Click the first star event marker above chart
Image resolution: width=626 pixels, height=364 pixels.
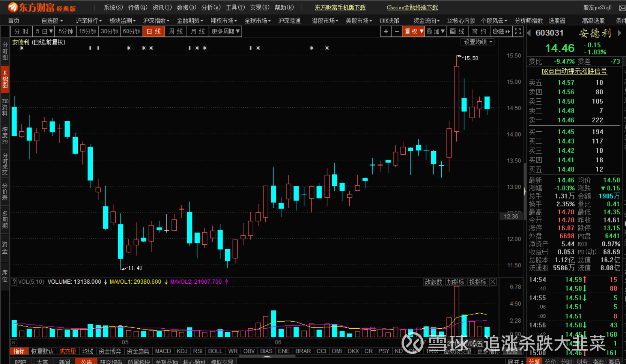(22, 48)
